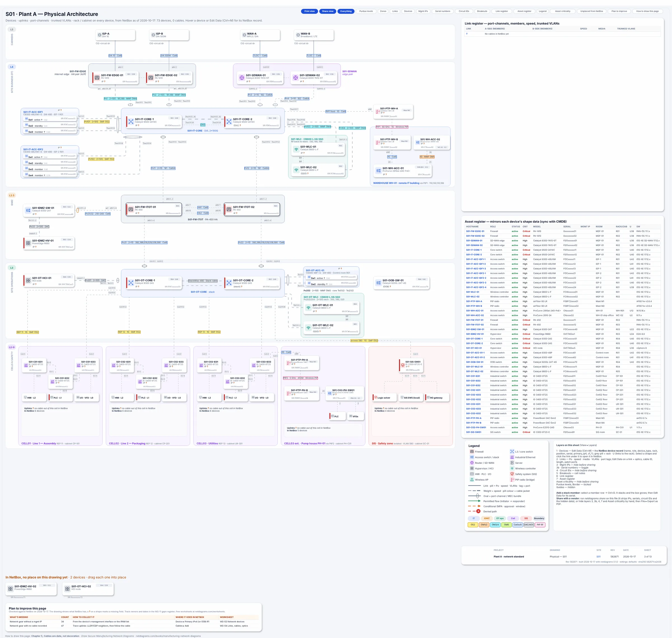
Task: Click the Wireless AP icon in the Legend
Action: (x=472, y=479)
